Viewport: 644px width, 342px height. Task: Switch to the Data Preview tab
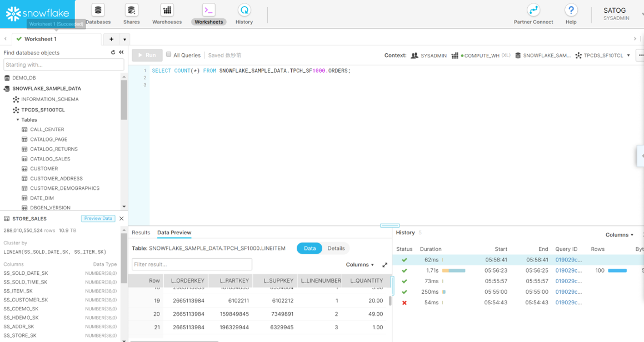coord(174,233)
